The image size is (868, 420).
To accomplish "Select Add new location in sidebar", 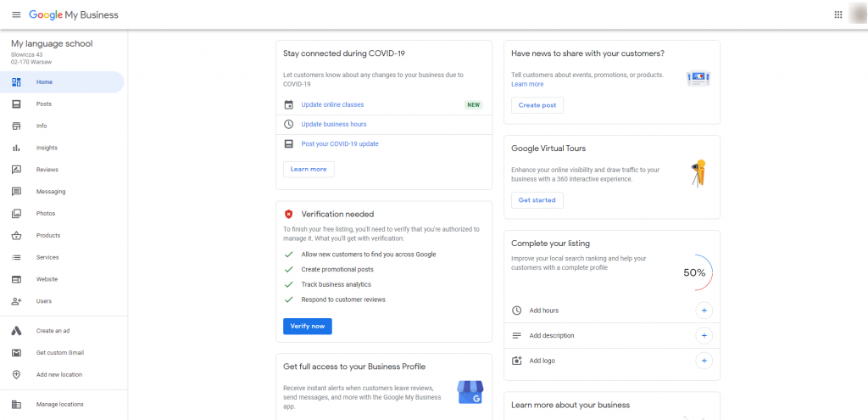I will tap(59, 374).
